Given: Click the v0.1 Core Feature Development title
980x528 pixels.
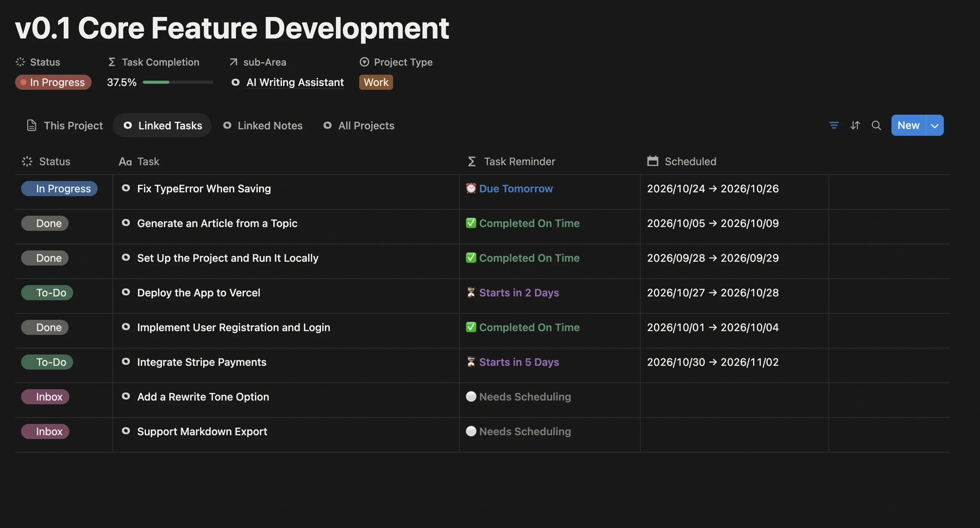Looking at the screenshot, I should tap(232, 28).
